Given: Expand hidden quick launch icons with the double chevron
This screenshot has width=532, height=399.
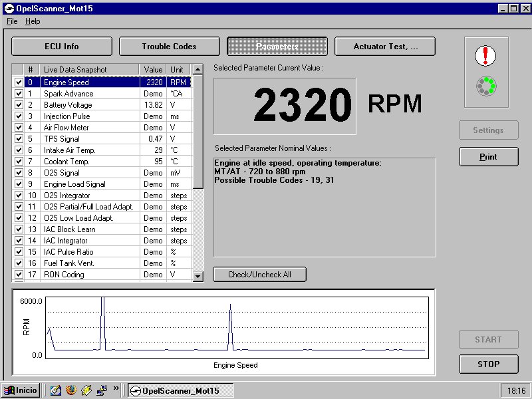Looking at the screenshot, I should pos(116,388).
